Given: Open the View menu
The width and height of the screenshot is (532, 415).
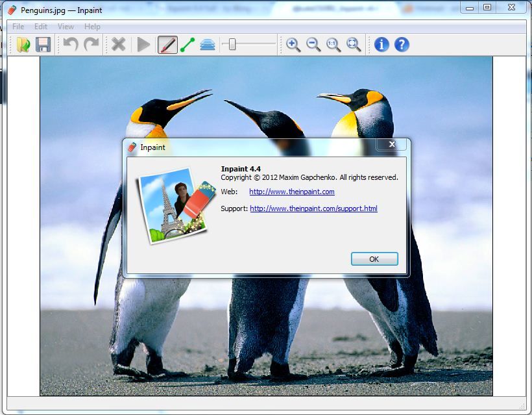Looking at the screenshot, I should pos(65,27).
